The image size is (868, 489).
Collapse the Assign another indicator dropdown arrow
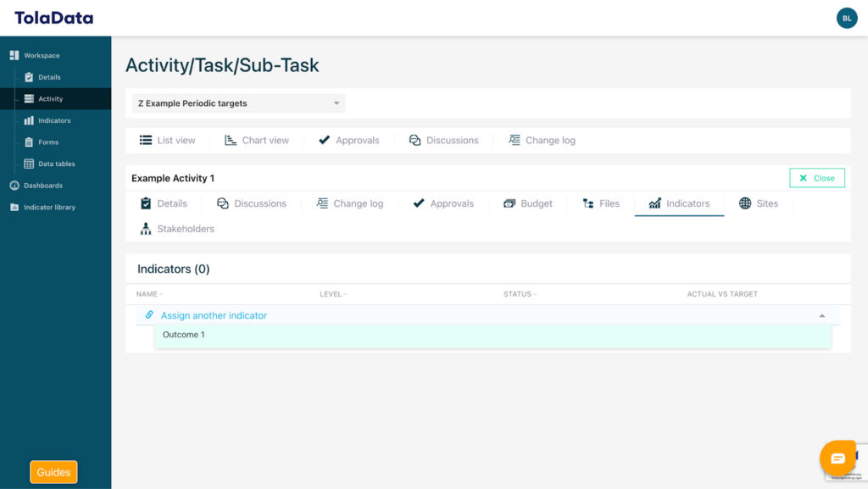[821, 316]
